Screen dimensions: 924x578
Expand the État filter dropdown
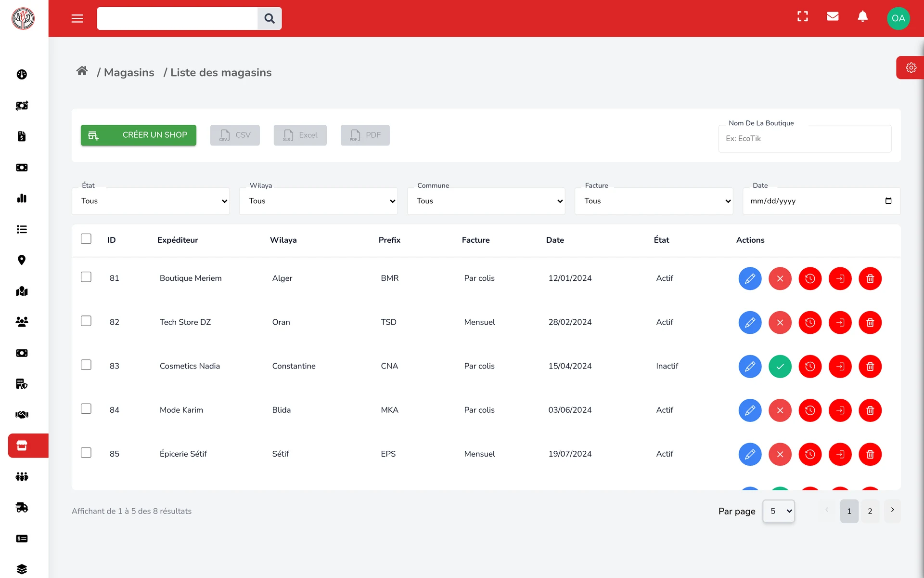click(151, 201)
